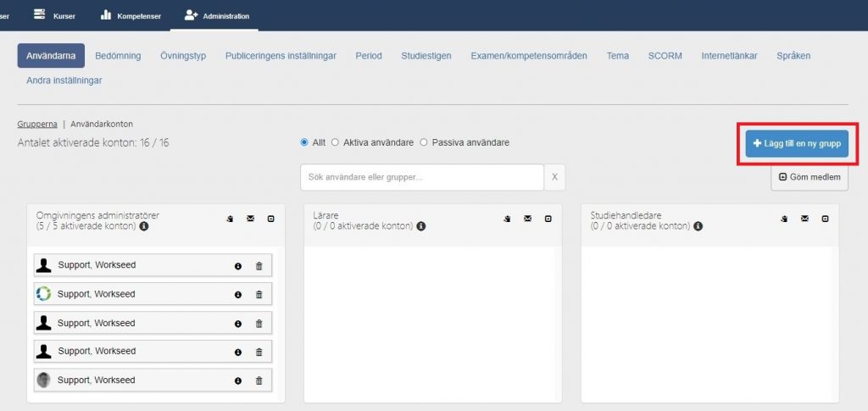Viewport: 868px width, 411px height.
Task: Click info icon beside Studiehandledare account count
Action: coord(698,226)
